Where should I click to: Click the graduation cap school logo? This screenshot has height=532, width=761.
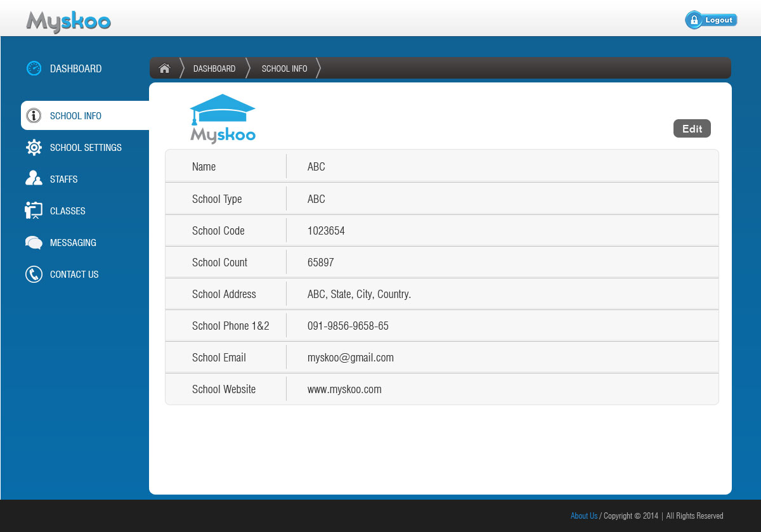[x=223, y=119]
